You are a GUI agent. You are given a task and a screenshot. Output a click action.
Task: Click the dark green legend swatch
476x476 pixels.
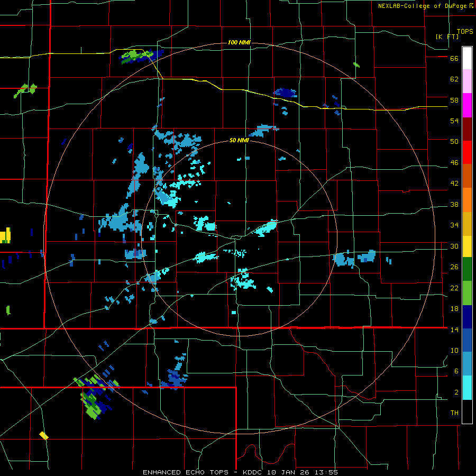[467, 269]
